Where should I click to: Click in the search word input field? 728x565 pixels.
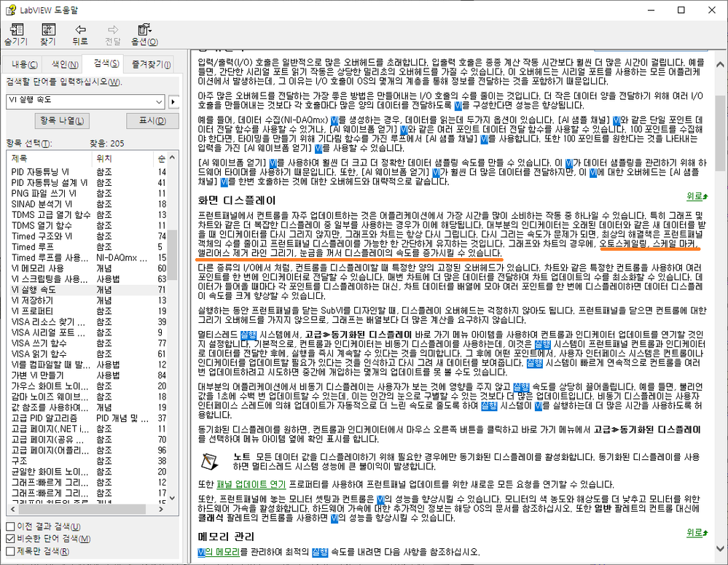[81, 101]
